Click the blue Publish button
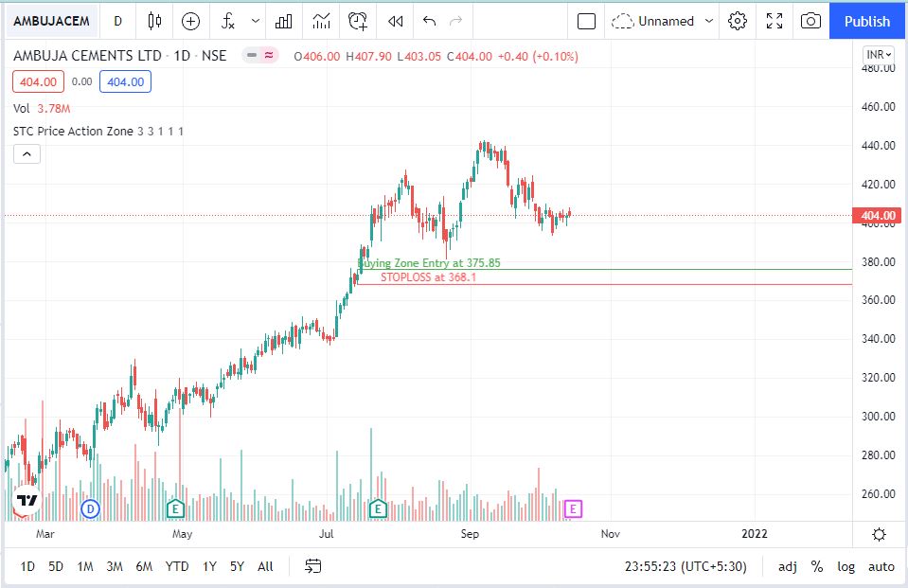Screen dimensions: 908x588 point(867,21)
